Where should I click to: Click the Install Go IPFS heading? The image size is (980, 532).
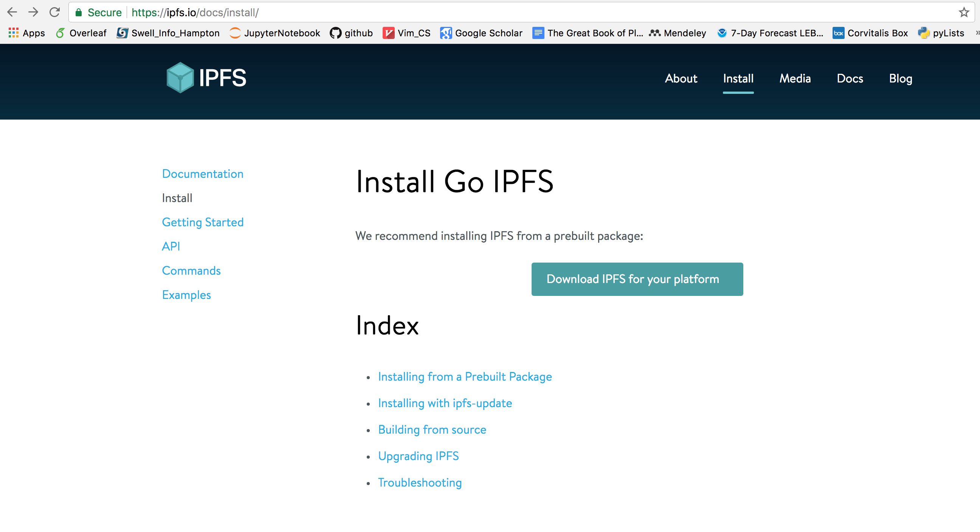click(x=454, y=182)
